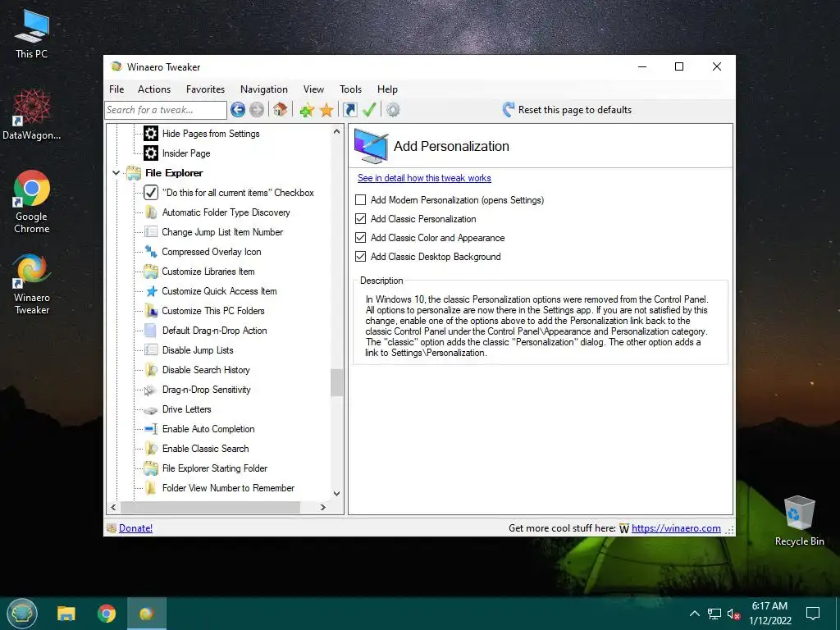The width and height of the screenshot is (840, 630).
Task: Open Favorites with the gold star icon
Action: point(326,111)
